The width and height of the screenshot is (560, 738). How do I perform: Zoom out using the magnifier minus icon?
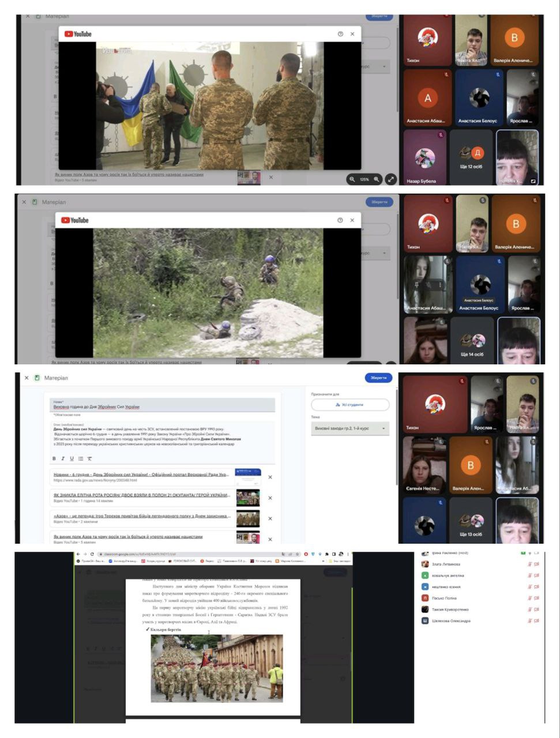(352, 179)
